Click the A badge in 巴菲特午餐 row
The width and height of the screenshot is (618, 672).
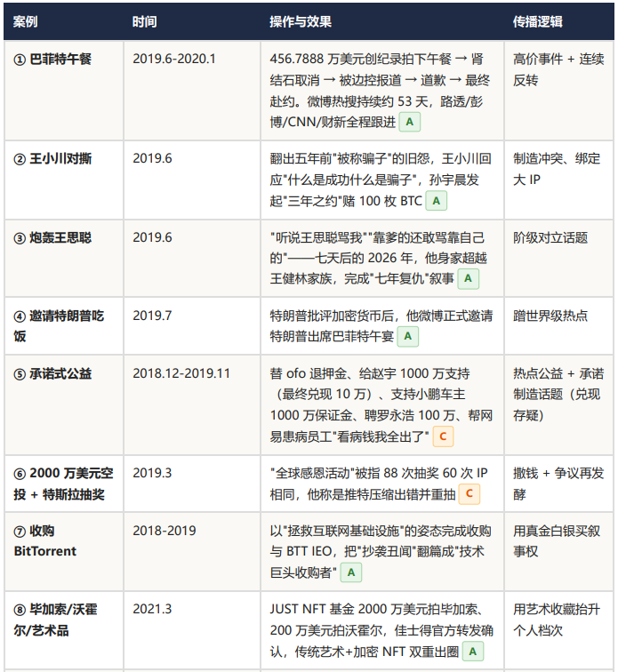pyautogui.click(x=410, y=122)
